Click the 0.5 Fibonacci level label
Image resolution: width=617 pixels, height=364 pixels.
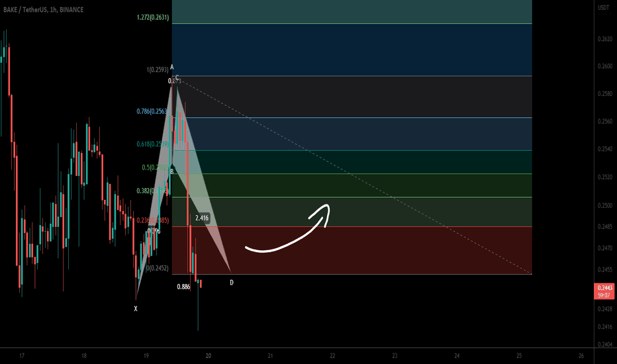(x=156, y=167)
